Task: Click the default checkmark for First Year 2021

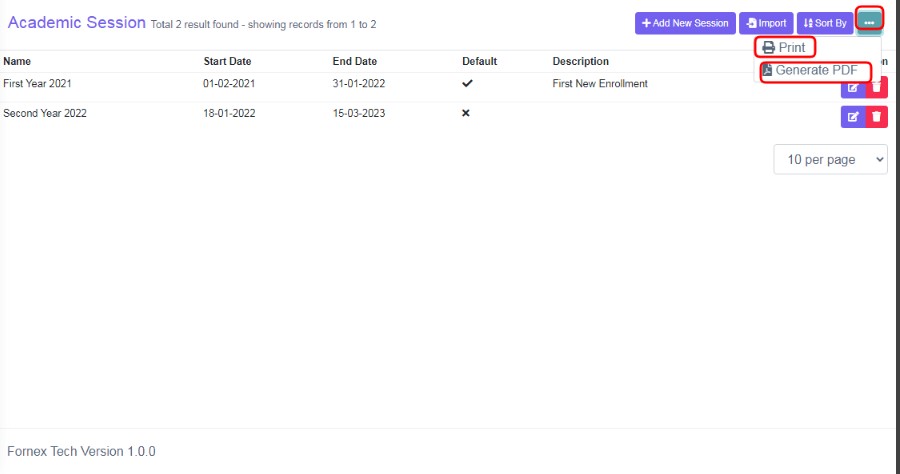Action: point(467,83)
